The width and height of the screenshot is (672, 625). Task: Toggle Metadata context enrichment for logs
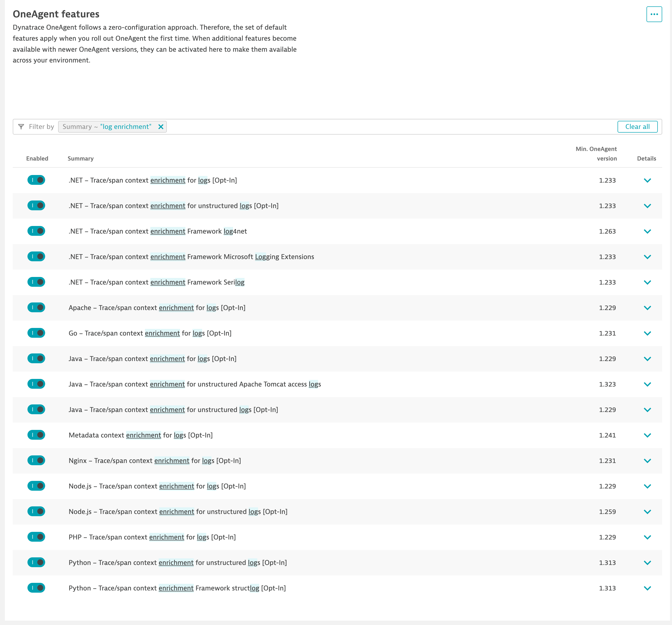[36, 435]
